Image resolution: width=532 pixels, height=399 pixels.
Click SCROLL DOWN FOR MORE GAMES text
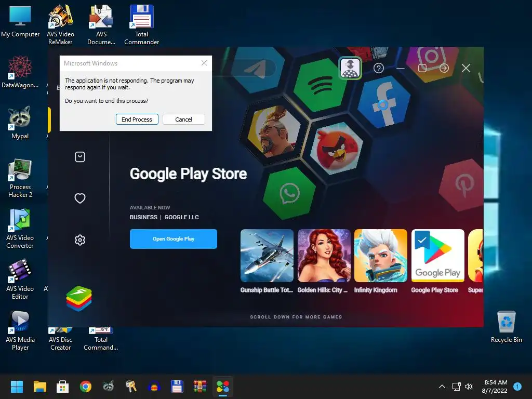point(296,317)
